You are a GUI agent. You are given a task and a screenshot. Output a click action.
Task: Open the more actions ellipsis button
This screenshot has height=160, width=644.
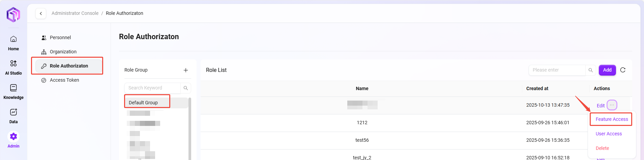pos(612,105)
